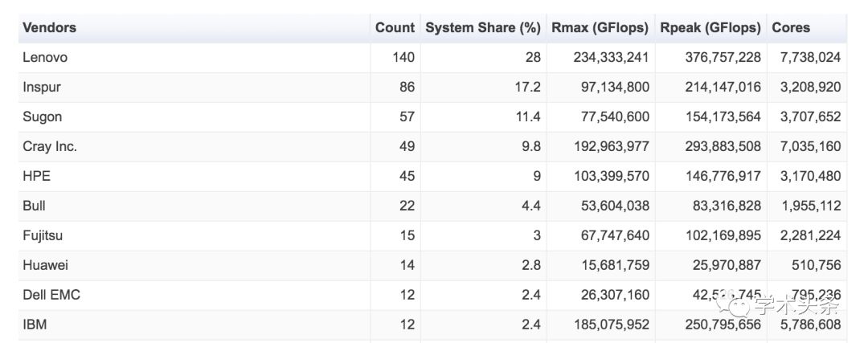
Task: Sort by Rpeak (GFlops) column header
Action: (710, 27)
